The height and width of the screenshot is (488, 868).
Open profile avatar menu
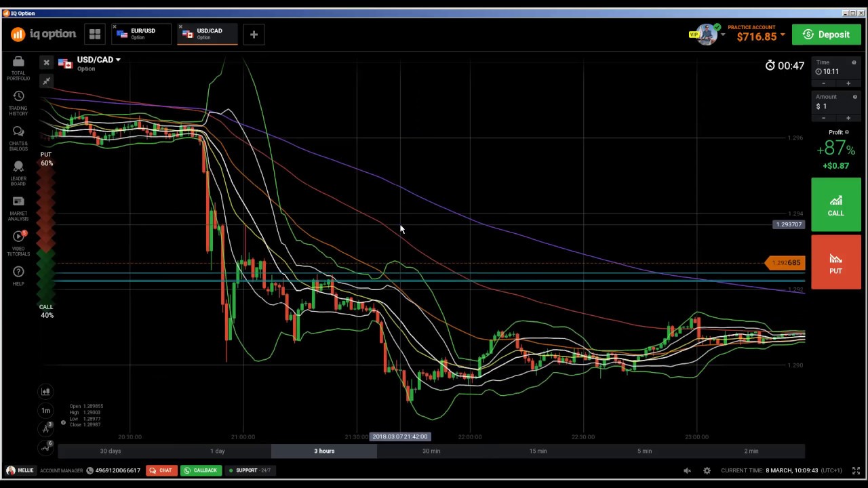tap(706, 34)
